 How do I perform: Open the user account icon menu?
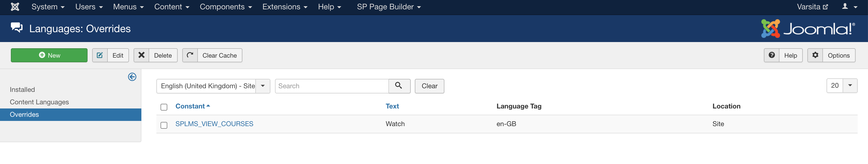(849, 7)
